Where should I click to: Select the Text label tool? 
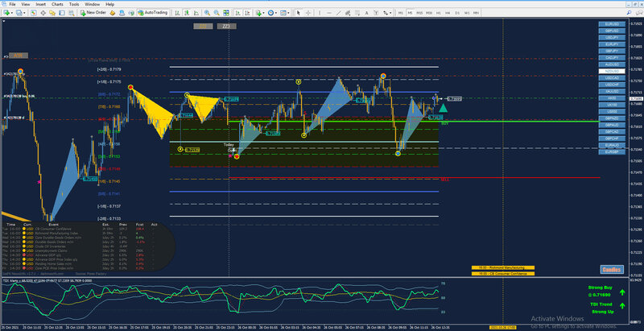(367, 13)
